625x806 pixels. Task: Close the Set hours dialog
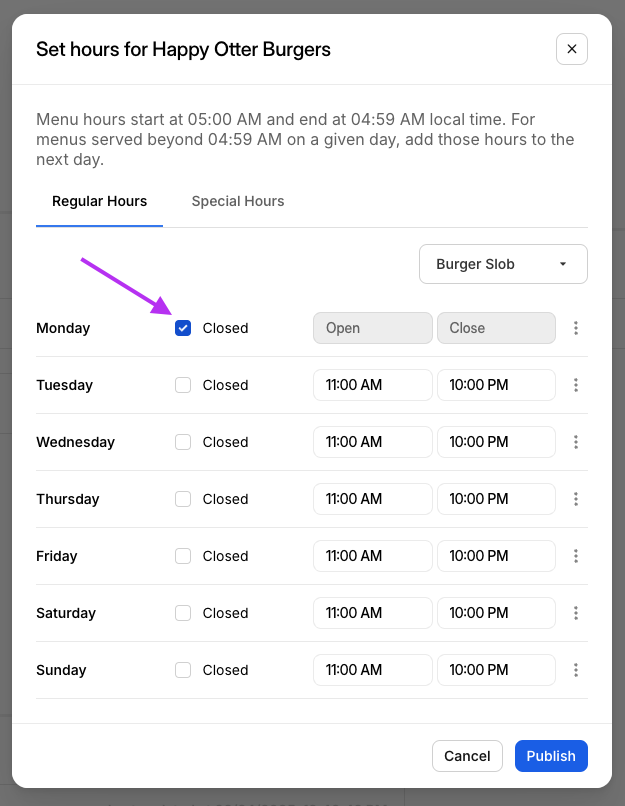coord(572,49)
